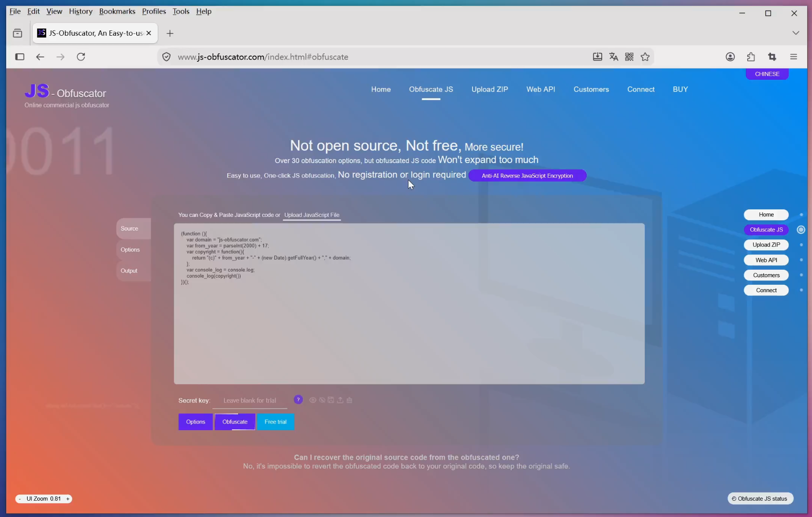The width and height of the screenshot is (812, 517).
Task: Click the JS-Obfuscator tab favicon
Action: coord(41,33)
